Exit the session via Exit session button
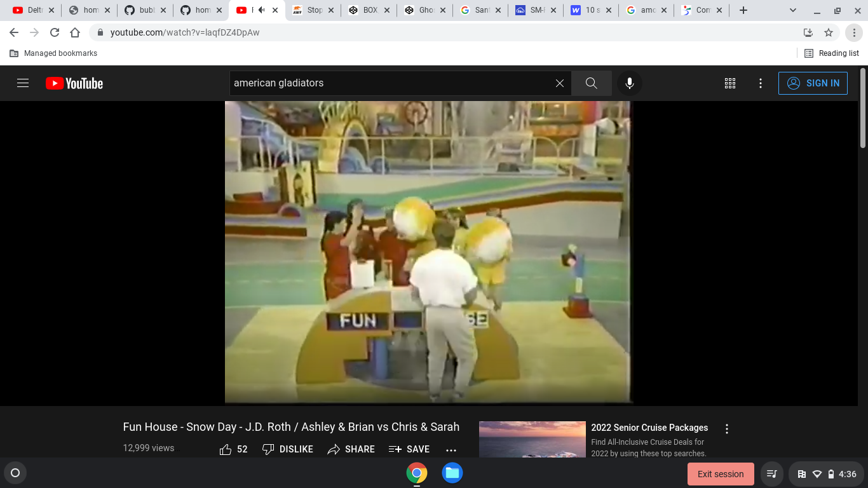 [x=721, y=474]
